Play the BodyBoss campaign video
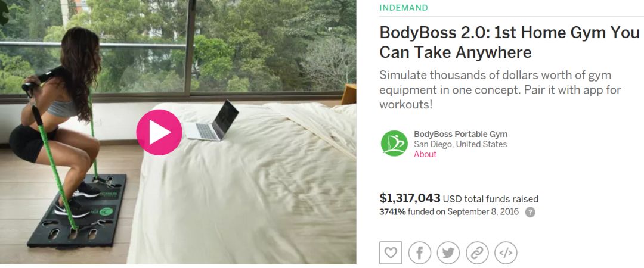Image resolution: width=644 pixels, height=268 pixels. [159, 132]
